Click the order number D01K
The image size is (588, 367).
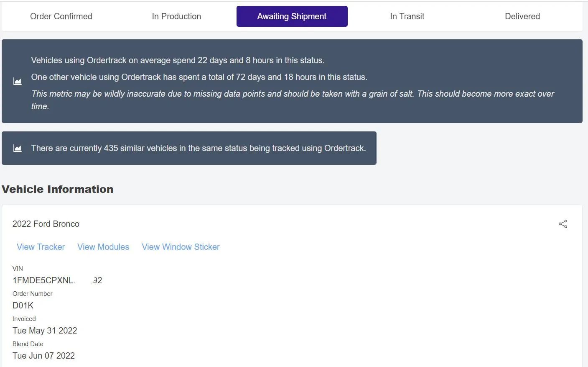(x=23, y=305)
